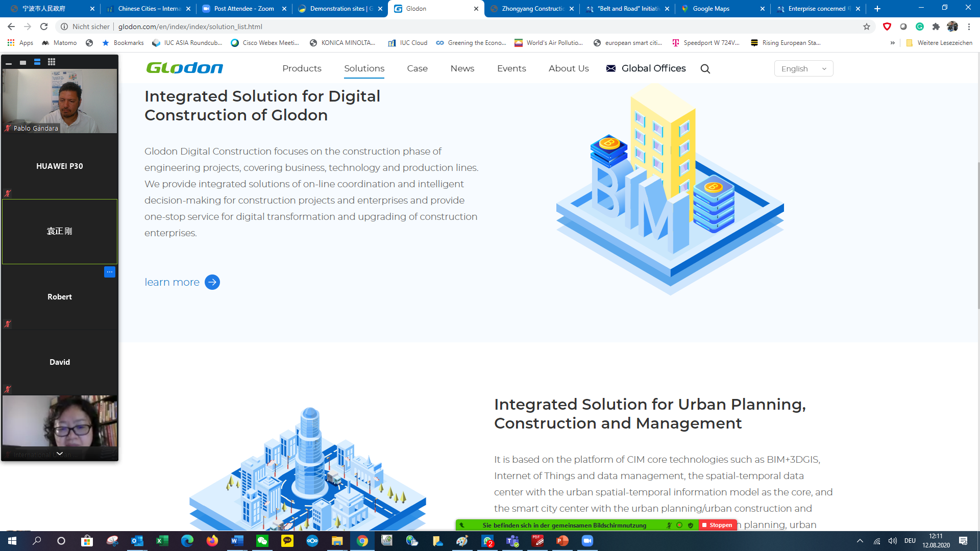Stop screen sharing with Stoppen button
The height and width of the screenshot is (551, 980).
[x=717, y=525]
